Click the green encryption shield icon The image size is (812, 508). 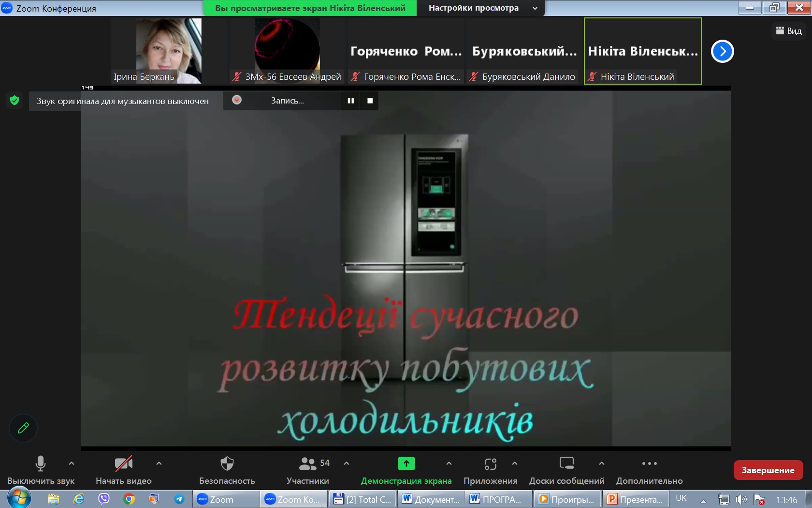pos(14,100)
